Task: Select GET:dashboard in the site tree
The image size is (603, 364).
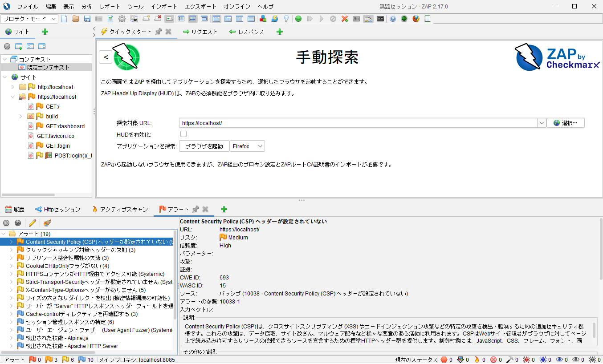Action: (65, 126)
